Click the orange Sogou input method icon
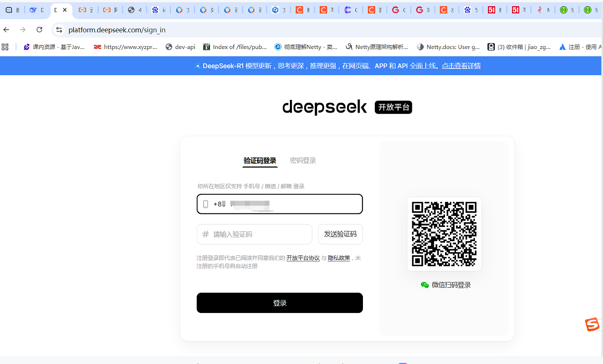Image resolution: width=603 pixels, height=364 pixels. point(592,324)
